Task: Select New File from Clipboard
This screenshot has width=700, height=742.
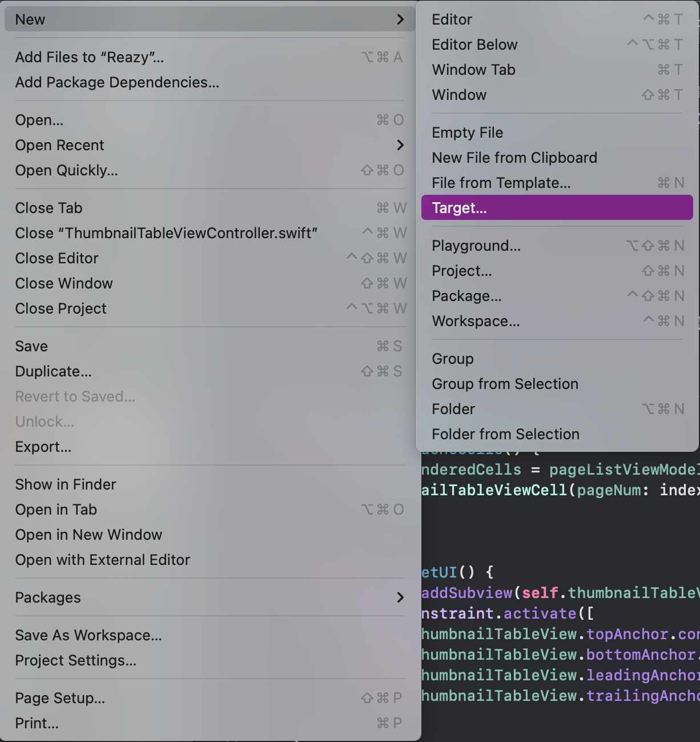Action: click(514, 158)
